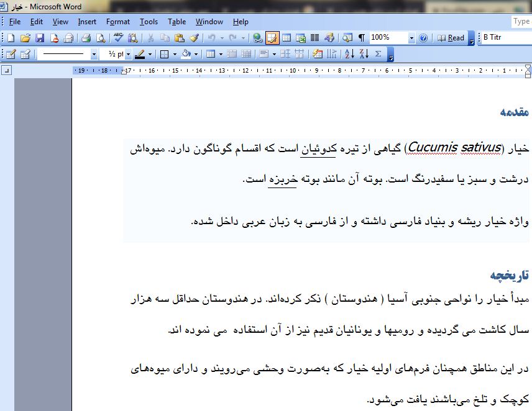
Task: Click the Sort Ascending icon
Action: 349,54
